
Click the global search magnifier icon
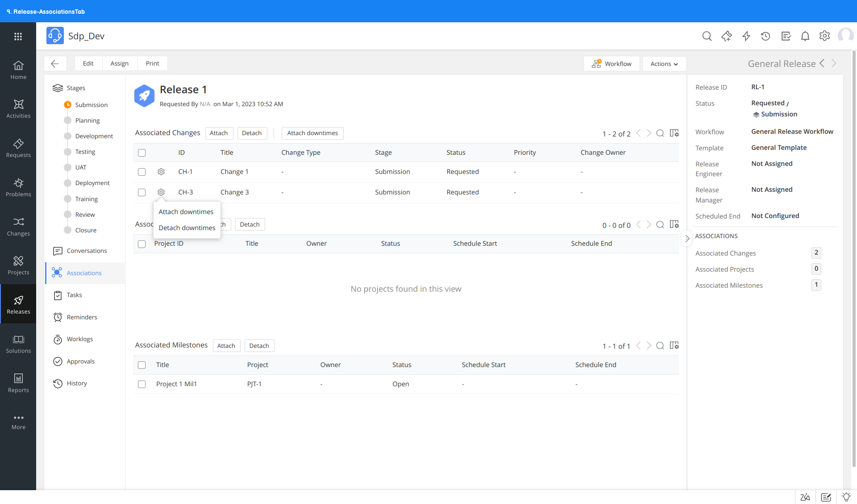point(707,36)
